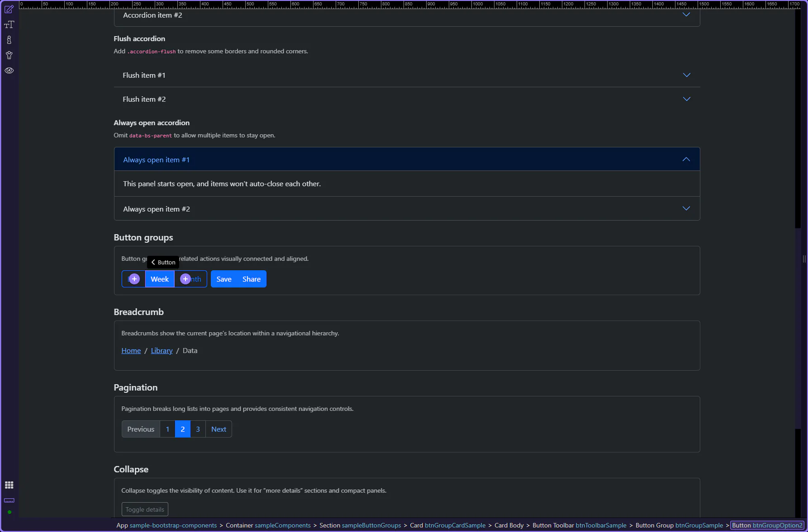
Task: Click the green status dot
Action: [9, 512]
